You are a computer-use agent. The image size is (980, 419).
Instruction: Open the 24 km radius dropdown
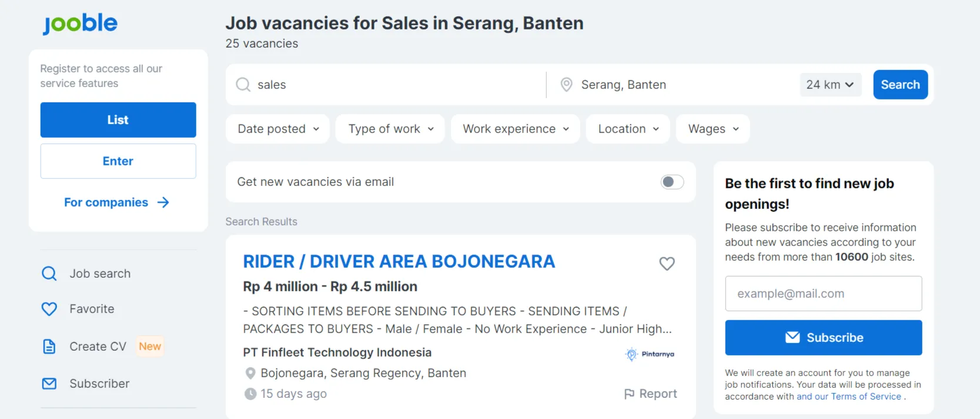click(830, 85)
